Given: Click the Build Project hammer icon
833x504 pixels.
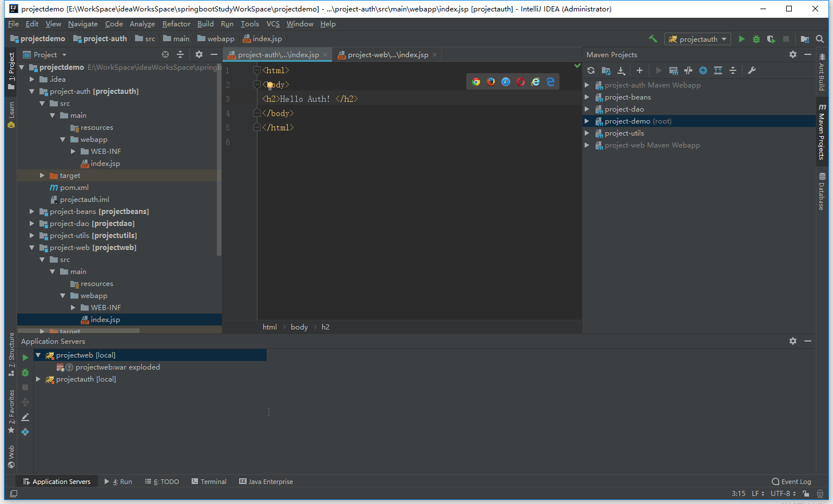Looking at the screenshot, I should coord(653,39).
